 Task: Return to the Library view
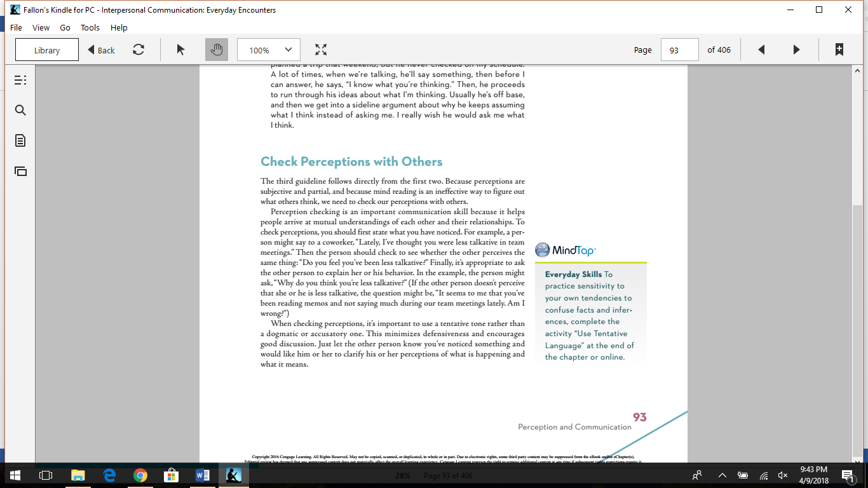[46, 49]
